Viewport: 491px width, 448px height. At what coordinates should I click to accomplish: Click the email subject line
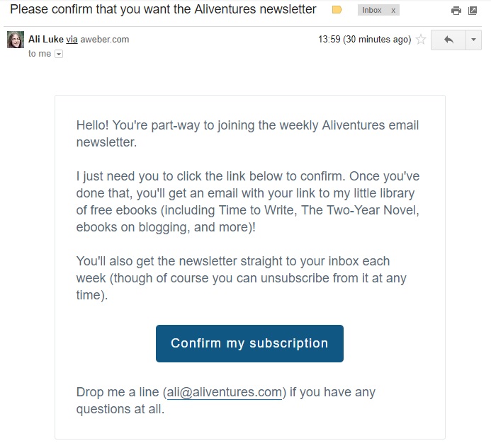click(x=164, y=10)
